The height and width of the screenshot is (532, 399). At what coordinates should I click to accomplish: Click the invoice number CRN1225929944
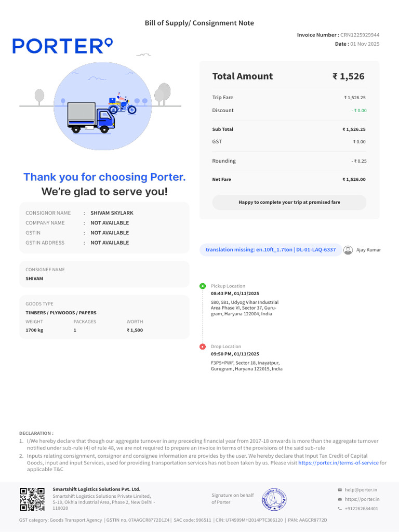point(360,35)
